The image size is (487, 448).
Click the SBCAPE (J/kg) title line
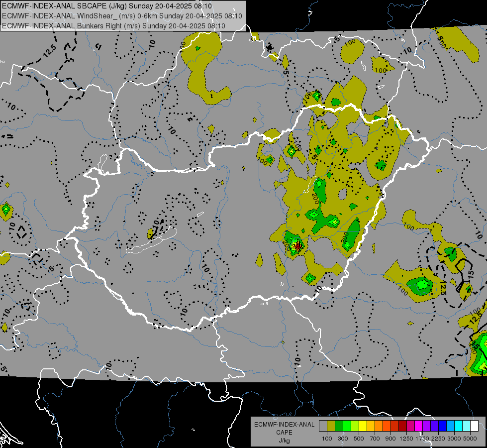(107, 6)
